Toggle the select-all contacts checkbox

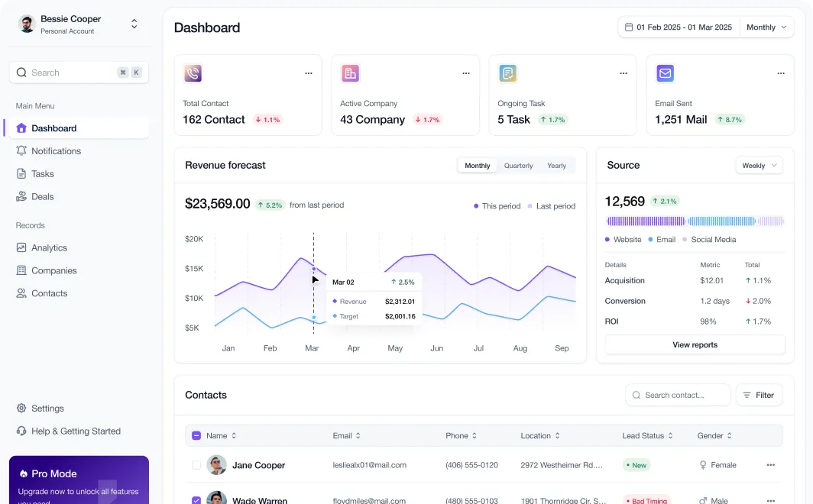(x=196, y=435)
